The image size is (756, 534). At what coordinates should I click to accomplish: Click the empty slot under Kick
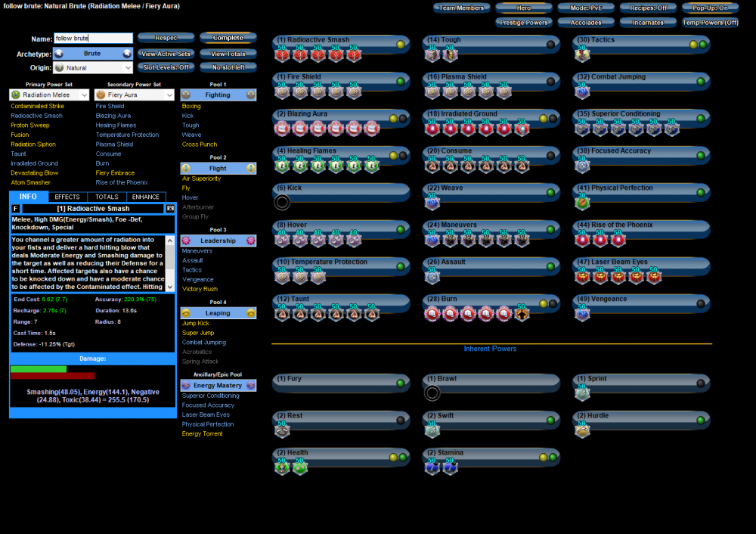282,203
